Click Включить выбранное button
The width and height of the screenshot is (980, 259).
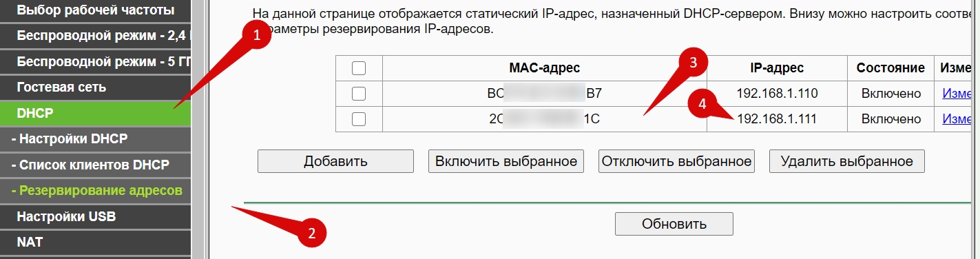506,161
